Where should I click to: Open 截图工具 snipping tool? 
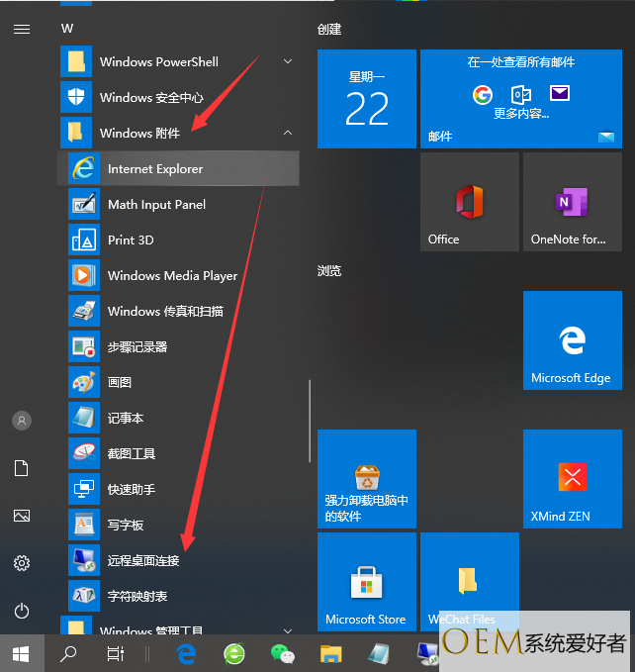[132, 454]
